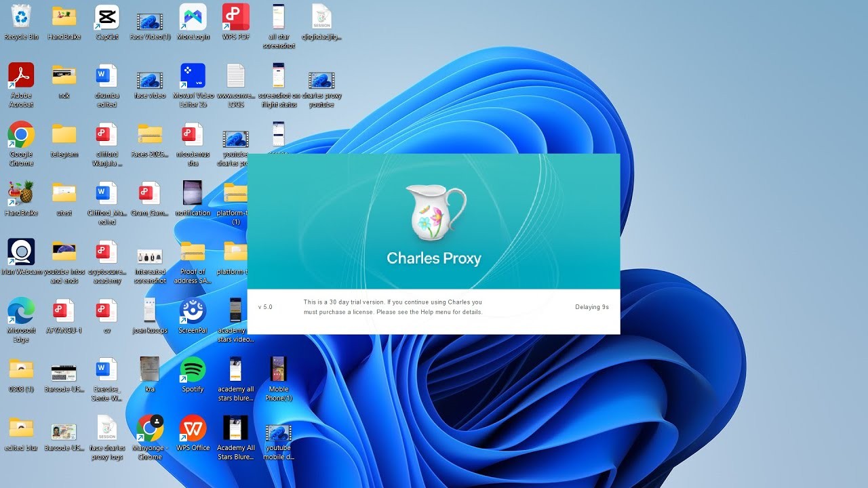Image resolution: width=868 pixels, height=488 pixels.
Task: Select the joan kuccps file
Action: 150,317
